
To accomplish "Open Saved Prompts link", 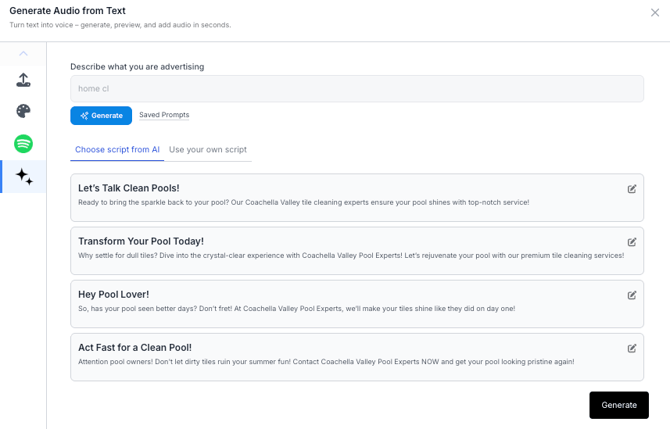I will tap(164, 115).
